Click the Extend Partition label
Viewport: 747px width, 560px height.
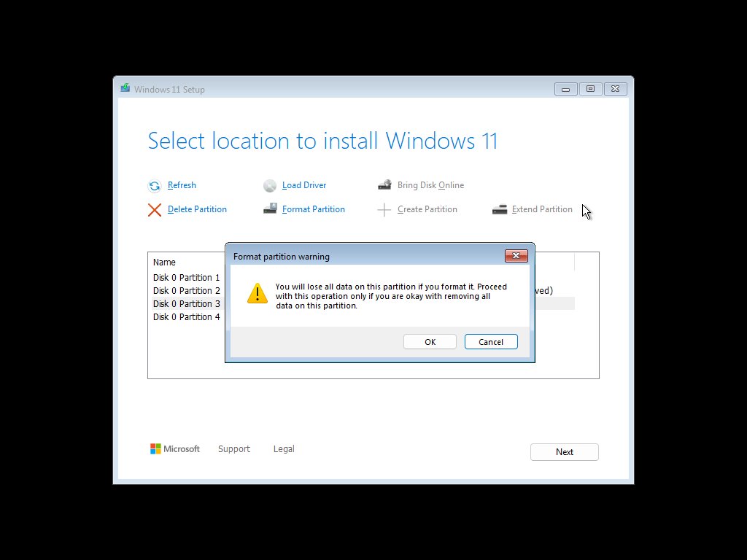(x=542, y=209)
